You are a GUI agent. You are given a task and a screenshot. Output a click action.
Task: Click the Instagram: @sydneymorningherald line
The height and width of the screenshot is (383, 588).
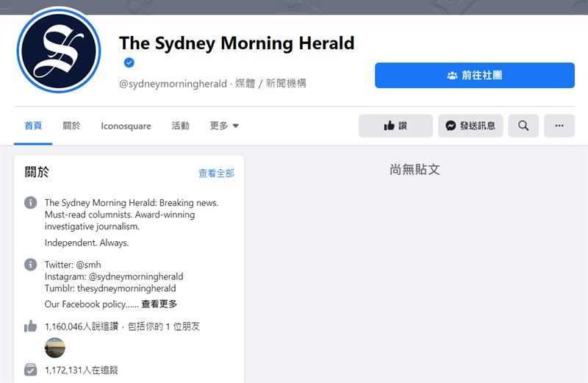114,276
